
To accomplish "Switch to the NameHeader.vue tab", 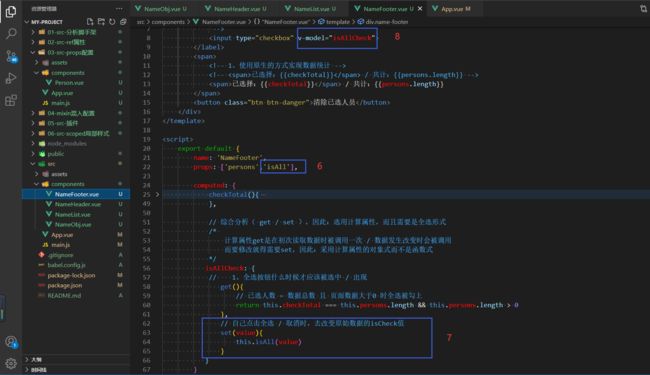I will click(x=235, y=8).
